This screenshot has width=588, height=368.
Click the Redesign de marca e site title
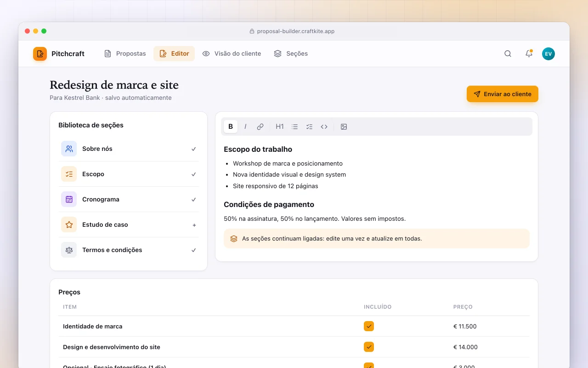point(114,85)
